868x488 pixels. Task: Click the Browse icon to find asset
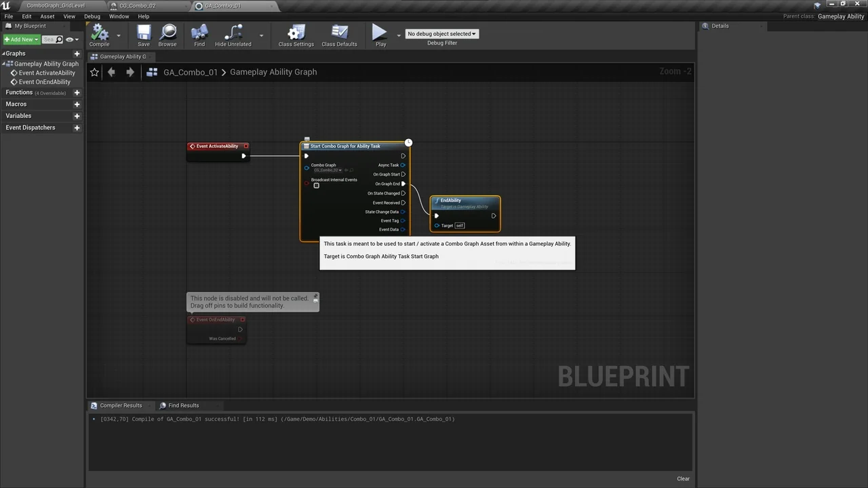tap(167, 35)
